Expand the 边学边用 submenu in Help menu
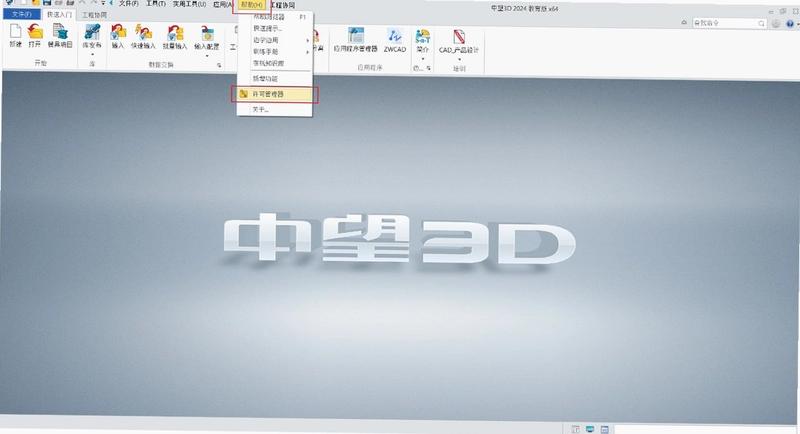The width and height of the screenshot is (800, 434). (x=308, y=40)
